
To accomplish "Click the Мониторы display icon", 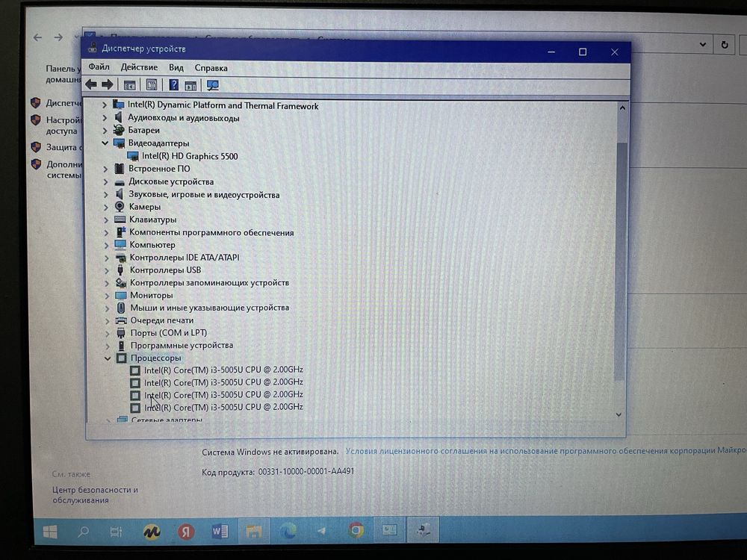I will 121,295.
